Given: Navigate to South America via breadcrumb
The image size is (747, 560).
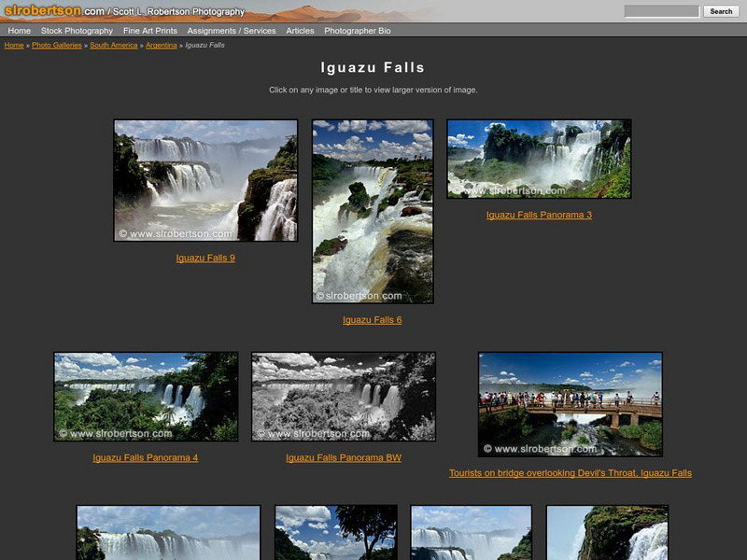Looking at the screenshot, I should point(115,43).
